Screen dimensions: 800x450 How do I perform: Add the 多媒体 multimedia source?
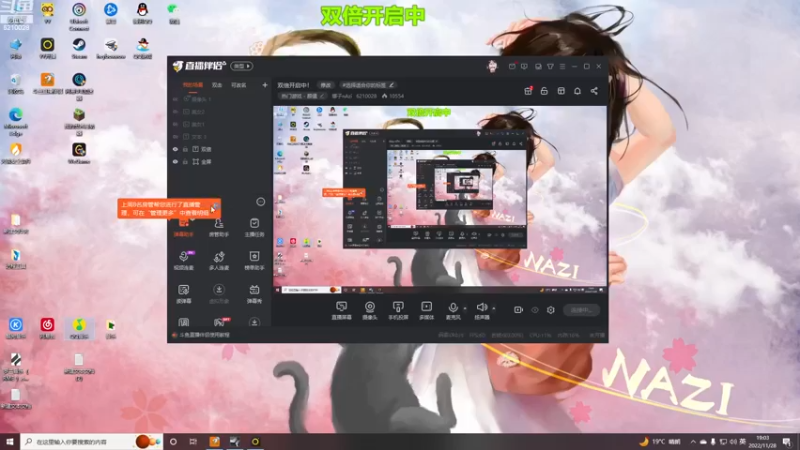[x=427, y=310]
